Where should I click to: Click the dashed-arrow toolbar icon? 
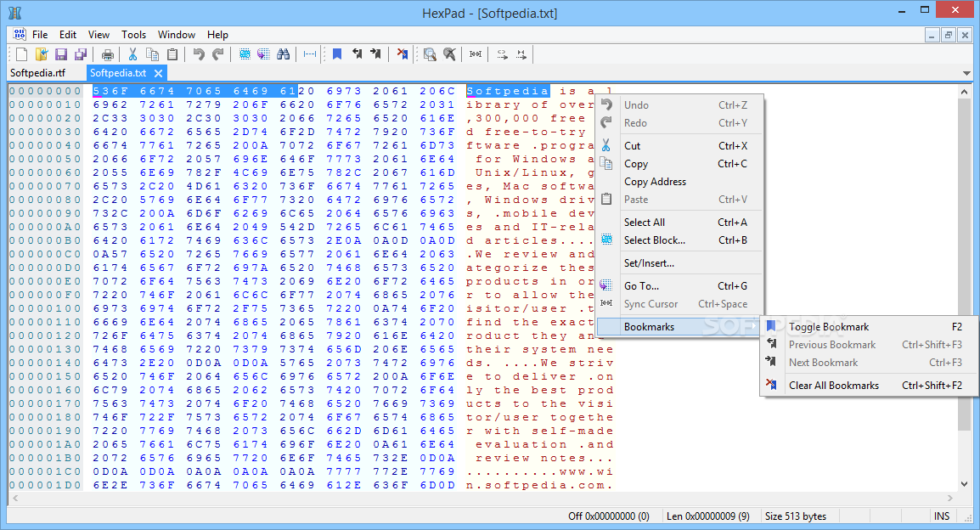point(502,54)
